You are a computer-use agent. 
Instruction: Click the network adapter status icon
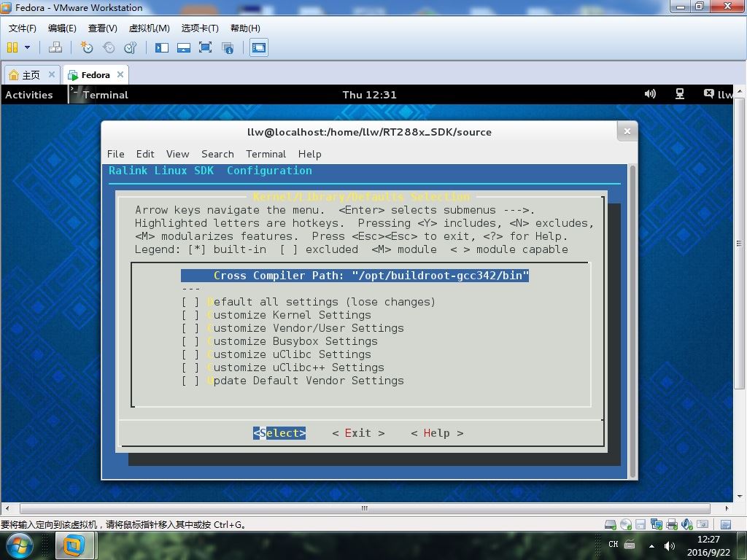click(656, 525)
